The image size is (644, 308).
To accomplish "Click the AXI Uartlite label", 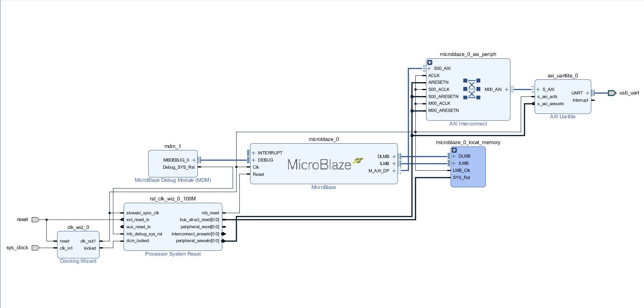I will 563,117.
